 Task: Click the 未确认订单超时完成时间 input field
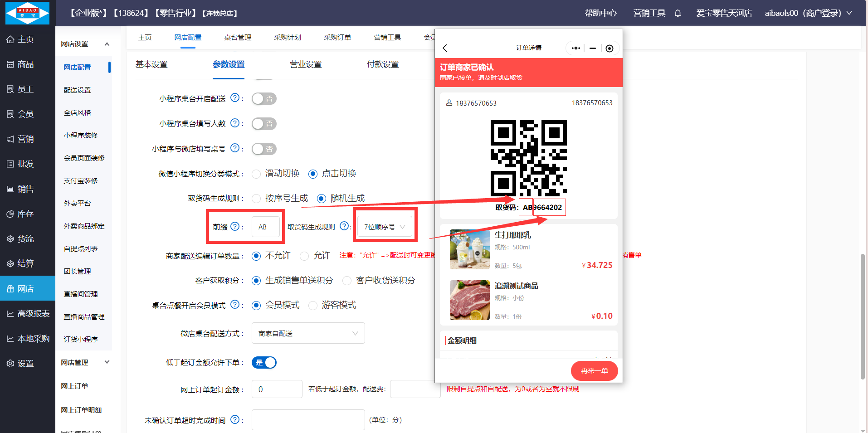tap(308, 420)
